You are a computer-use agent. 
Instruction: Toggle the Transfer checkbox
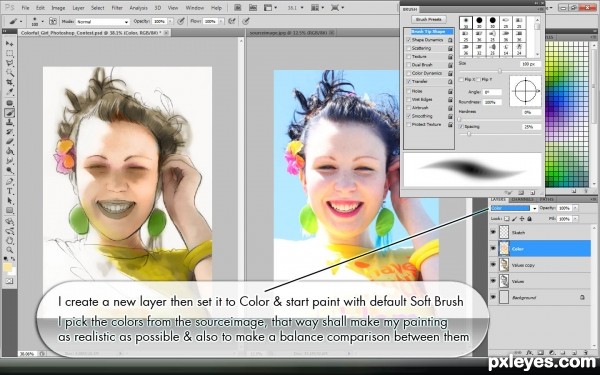tap(409, 82)
